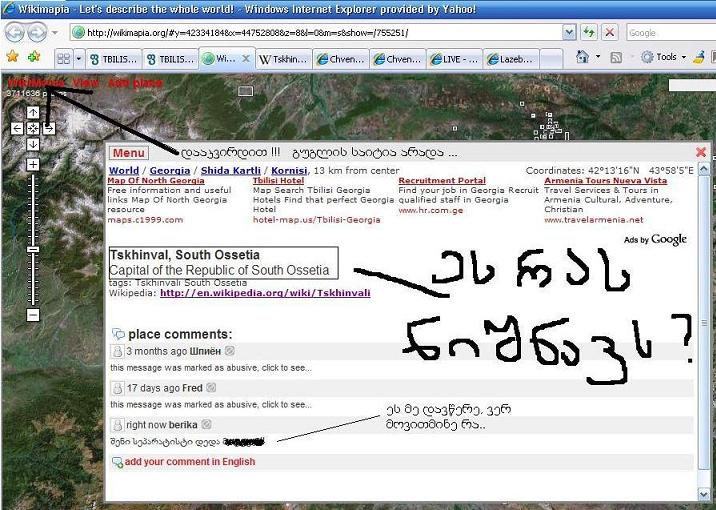Screen dimensions: 716x510
Task: Switch to the second TBILIS... tab
Action: (170, 59)
